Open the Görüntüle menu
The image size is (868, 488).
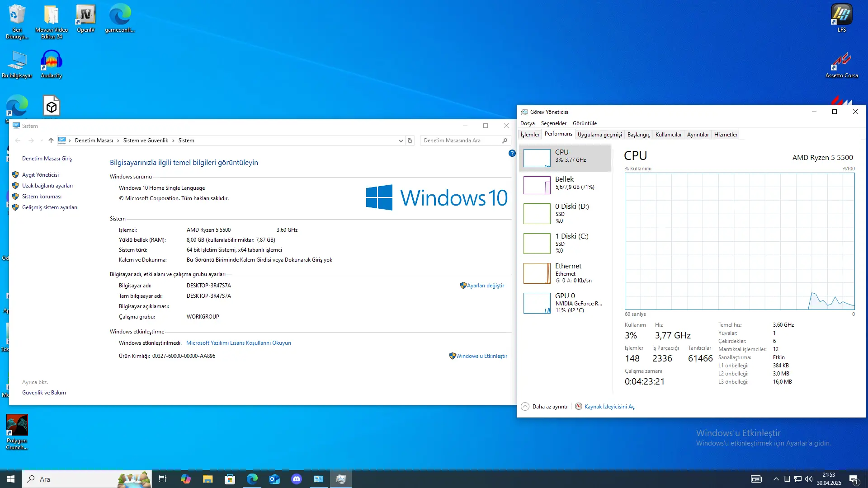[x=585, y=123]
